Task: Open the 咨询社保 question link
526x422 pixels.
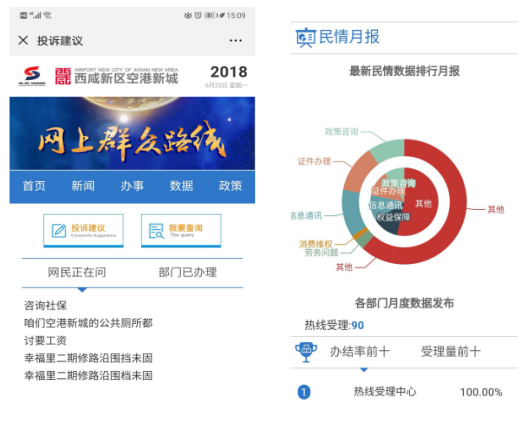Action: (x=45, y=306)
